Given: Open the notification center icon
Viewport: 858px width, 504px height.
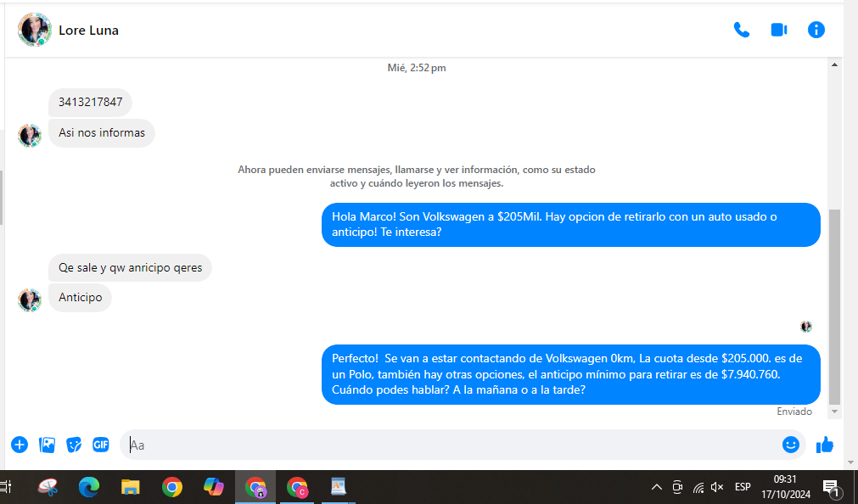Looking at the screenshot, I should (x=831, y=488).
